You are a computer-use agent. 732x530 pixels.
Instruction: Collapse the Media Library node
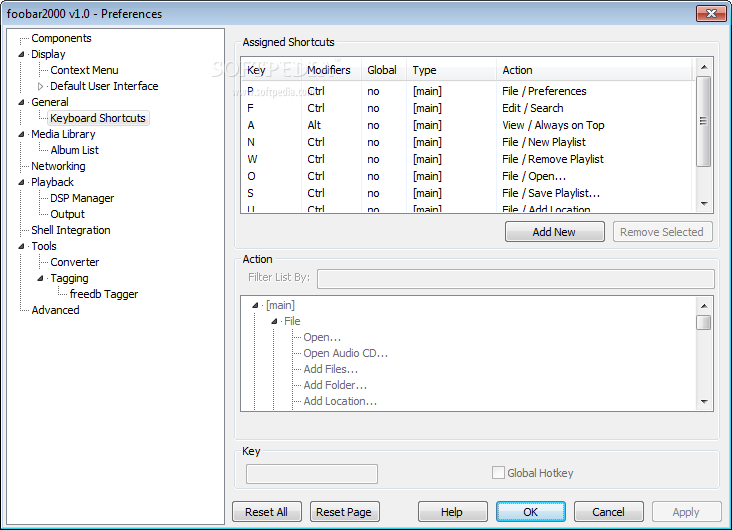click(21, 134)
